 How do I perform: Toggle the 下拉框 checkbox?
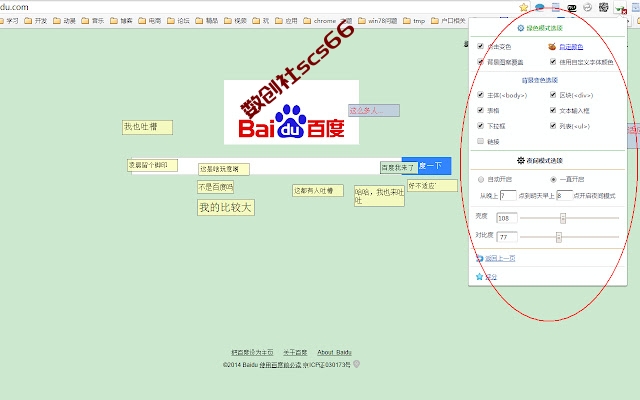click(480, 126)
